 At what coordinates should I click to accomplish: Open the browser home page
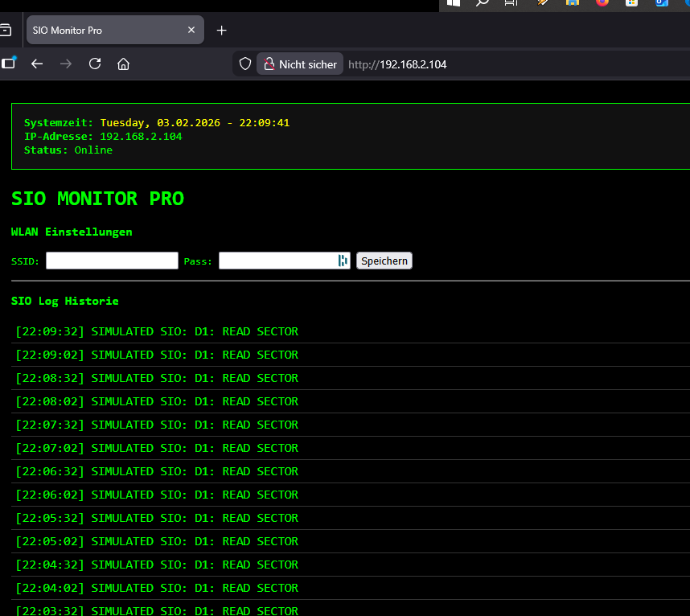[123, 64]
